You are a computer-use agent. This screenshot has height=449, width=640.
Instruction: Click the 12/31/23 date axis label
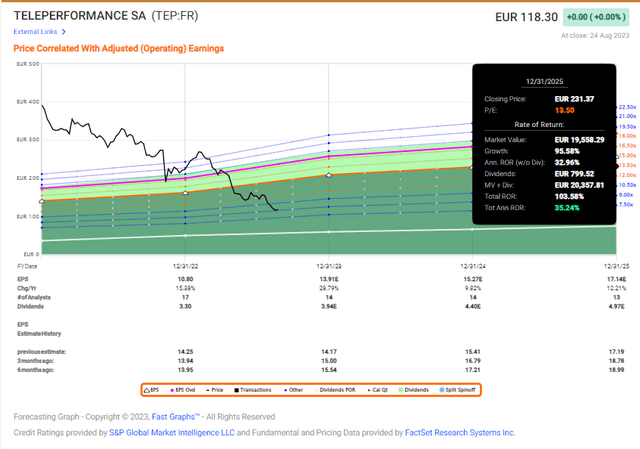click(x=329, y=266)
